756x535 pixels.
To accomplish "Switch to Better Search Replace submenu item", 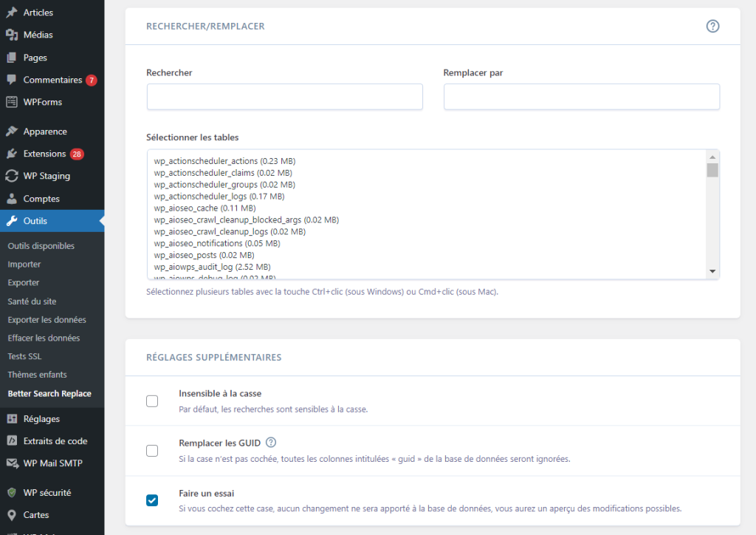I will pos(47,393).
